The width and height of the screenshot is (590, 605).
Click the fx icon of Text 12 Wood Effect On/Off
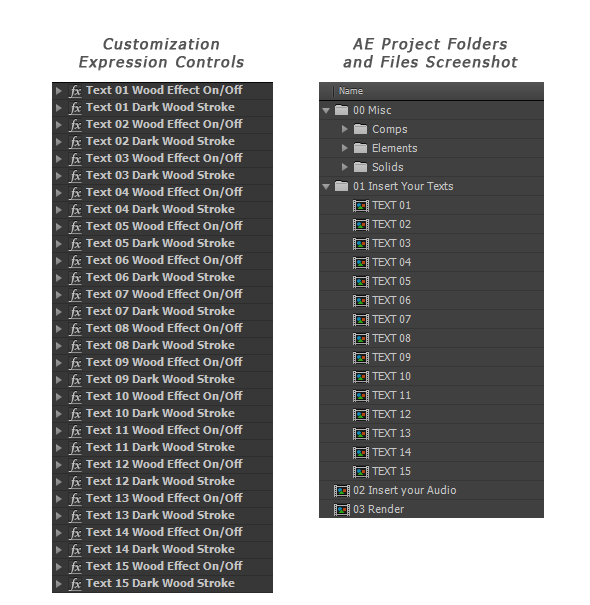[75, 465]
